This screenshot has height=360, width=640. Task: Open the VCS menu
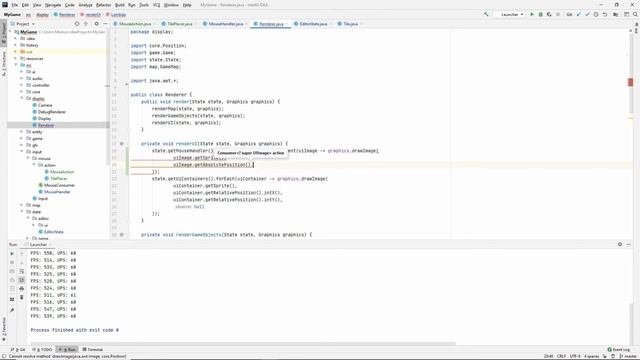(156, 5)
